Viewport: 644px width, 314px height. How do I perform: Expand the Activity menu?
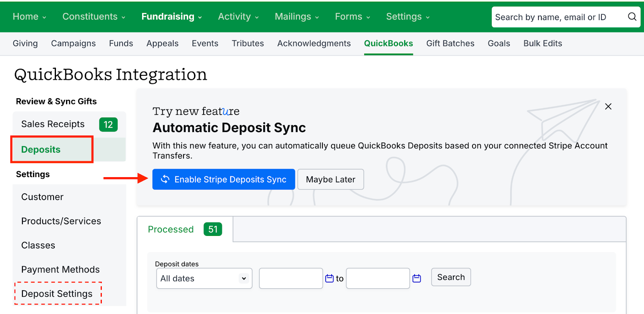click(238, 17)
